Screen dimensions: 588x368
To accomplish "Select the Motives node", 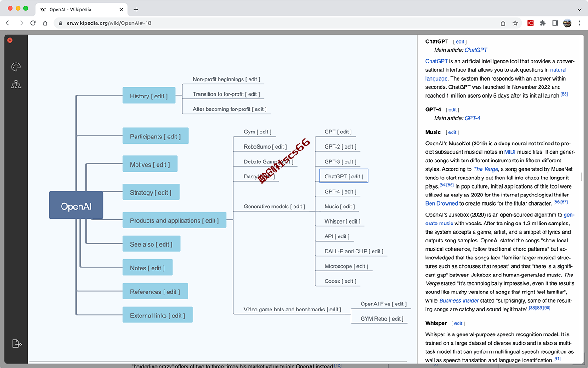I will click(150, 164).
